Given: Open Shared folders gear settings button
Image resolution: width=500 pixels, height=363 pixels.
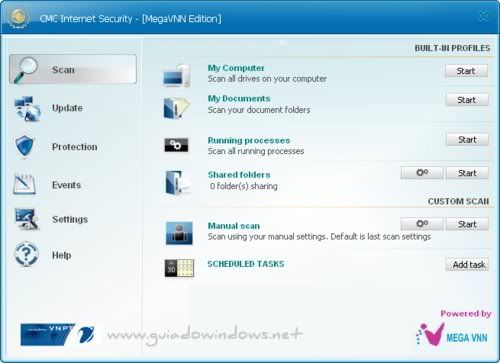Looking at the screenshot, I should tap(422, 173).
